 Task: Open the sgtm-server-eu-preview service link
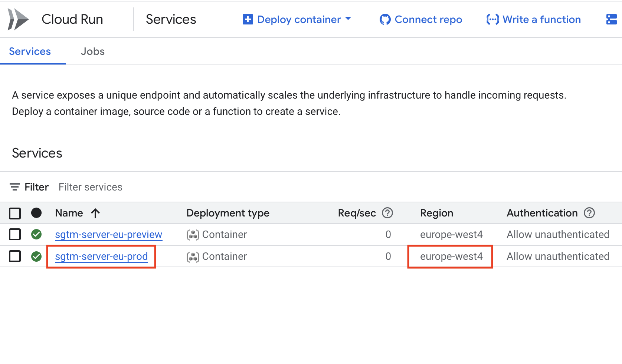pos(108,235)
